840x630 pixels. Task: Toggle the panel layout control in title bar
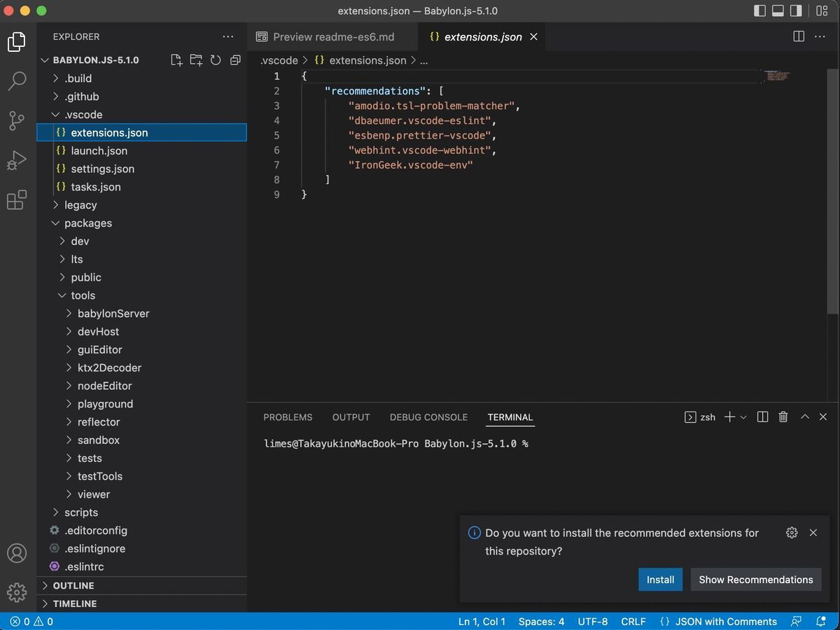coord(778,10)
